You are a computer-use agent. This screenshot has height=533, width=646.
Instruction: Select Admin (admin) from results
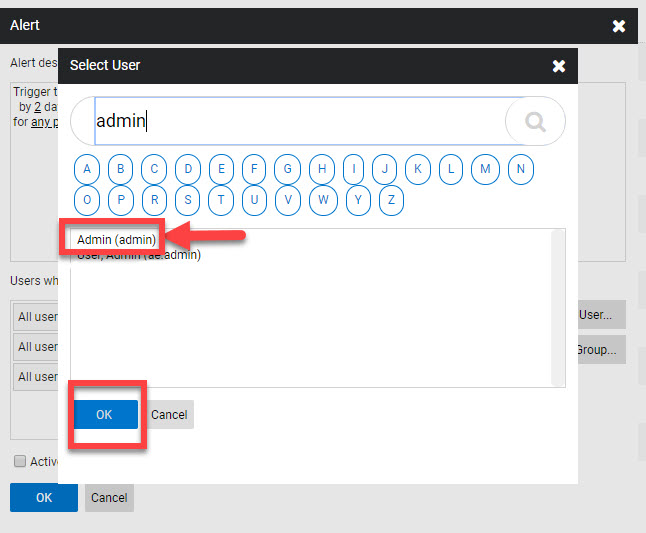click(116, 240)
